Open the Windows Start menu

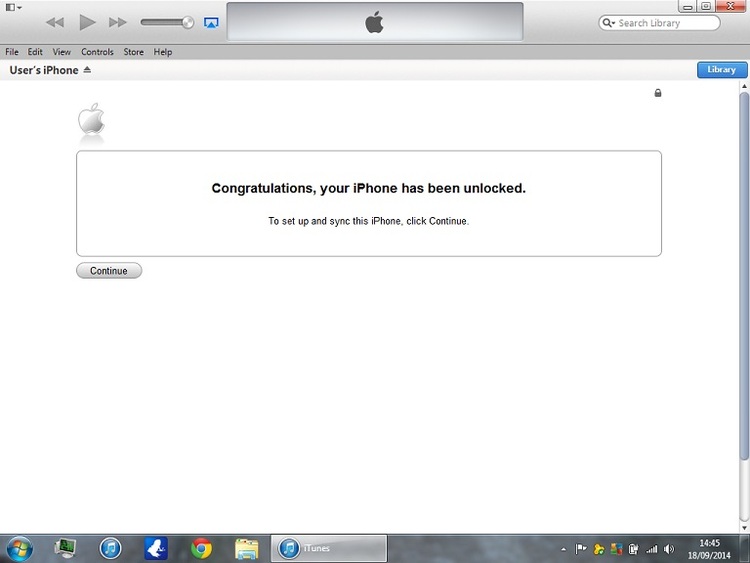[20, 548]
